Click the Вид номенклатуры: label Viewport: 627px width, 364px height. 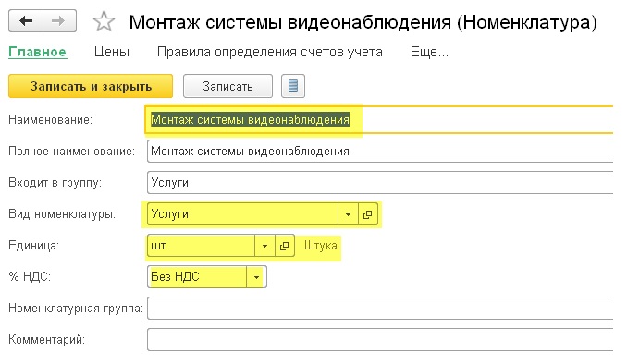click(62, 214)
